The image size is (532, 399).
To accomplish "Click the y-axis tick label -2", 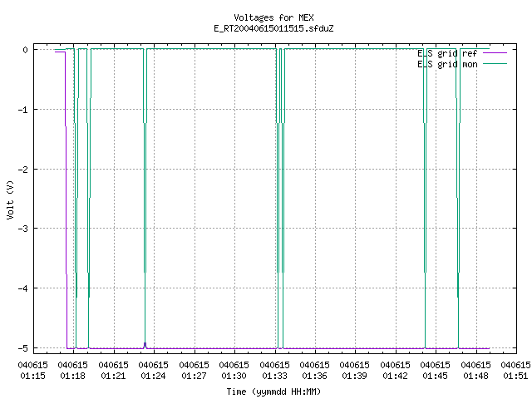I will [x=22, y=170].
